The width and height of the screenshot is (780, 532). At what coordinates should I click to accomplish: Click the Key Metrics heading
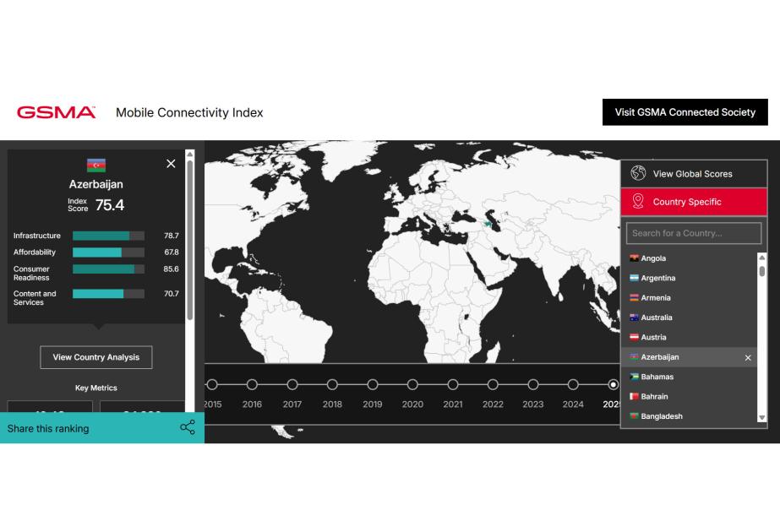[96, 388]
